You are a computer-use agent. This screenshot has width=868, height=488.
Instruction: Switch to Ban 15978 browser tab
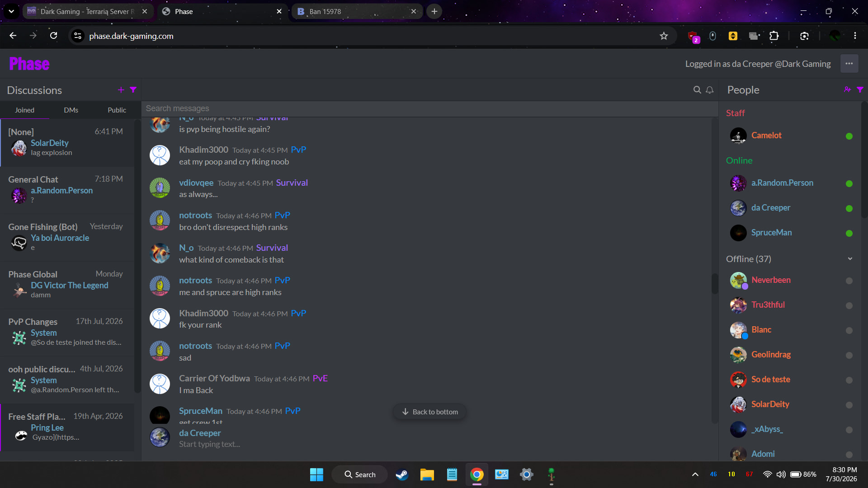(357, 11)
